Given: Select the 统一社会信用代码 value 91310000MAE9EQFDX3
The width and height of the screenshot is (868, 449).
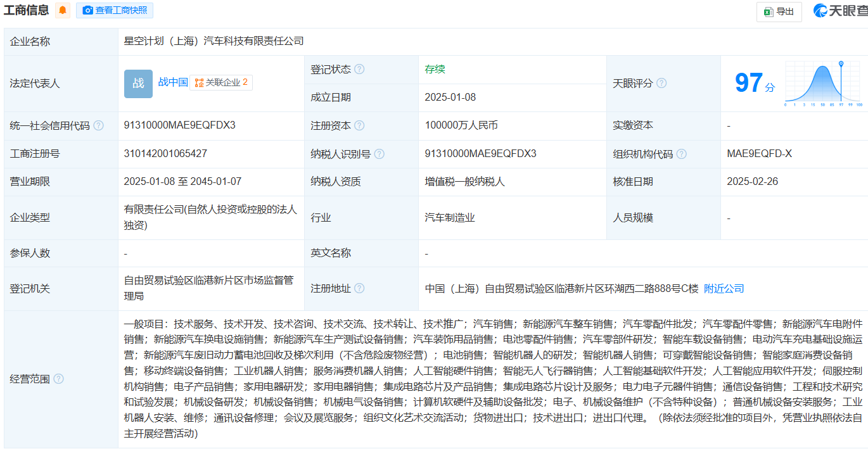Looking at the screenshot, I should pos(180,125).
